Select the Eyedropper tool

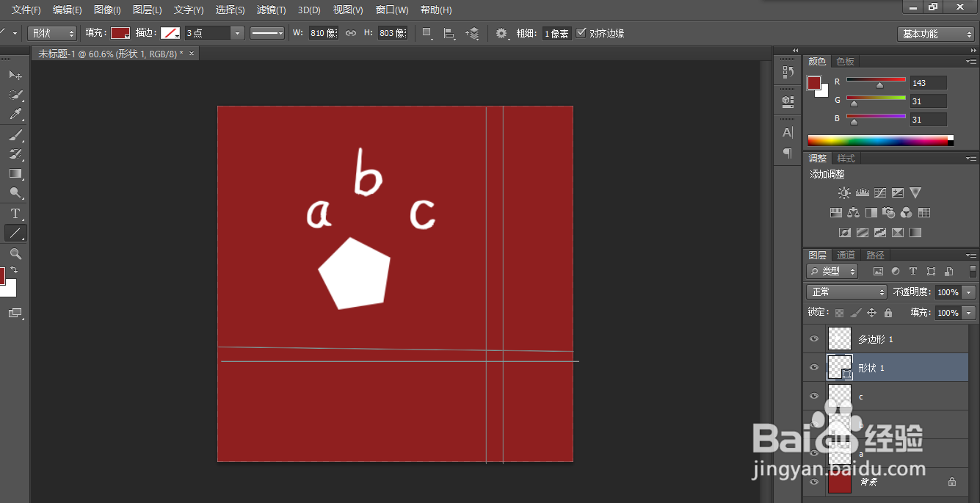pos(15,115)
